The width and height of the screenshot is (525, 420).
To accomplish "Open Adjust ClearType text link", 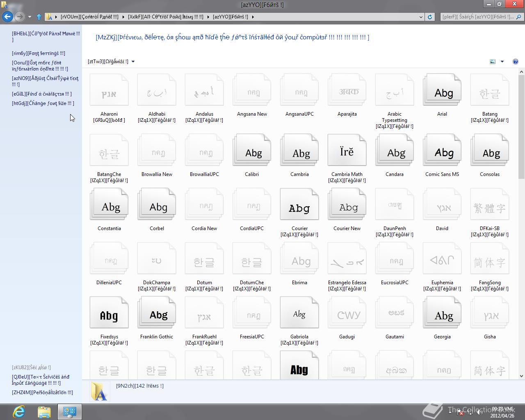I will [45, 81].
